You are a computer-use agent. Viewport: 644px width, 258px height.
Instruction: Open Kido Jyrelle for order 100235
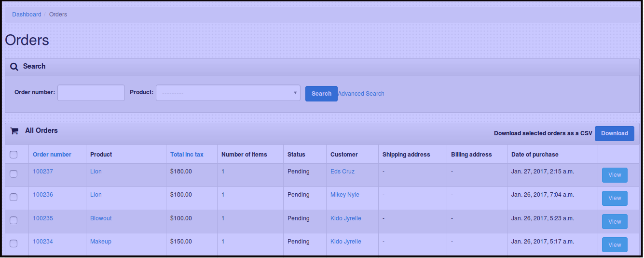click(x=346, y=218)
